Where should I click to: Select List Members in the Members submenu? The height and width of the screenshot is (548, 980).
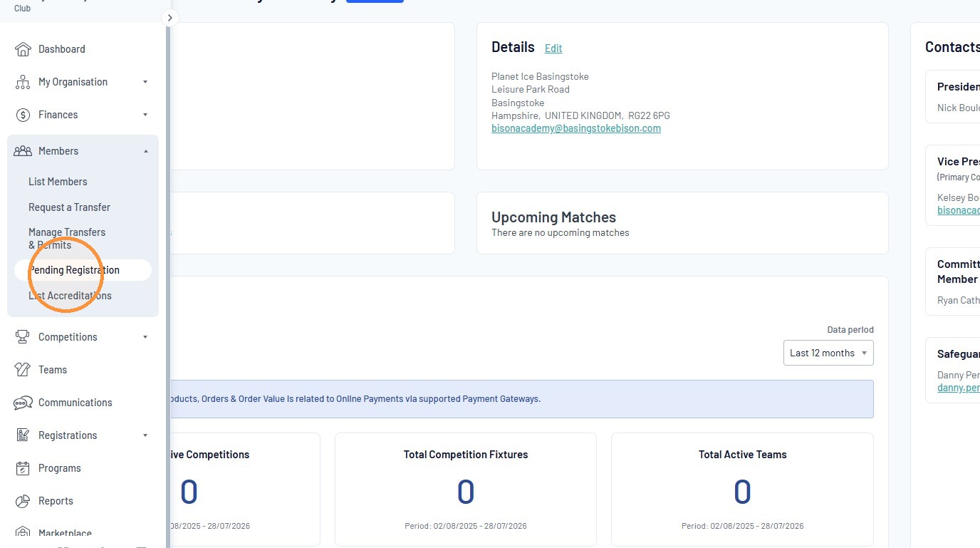click(x=58, y=182)
